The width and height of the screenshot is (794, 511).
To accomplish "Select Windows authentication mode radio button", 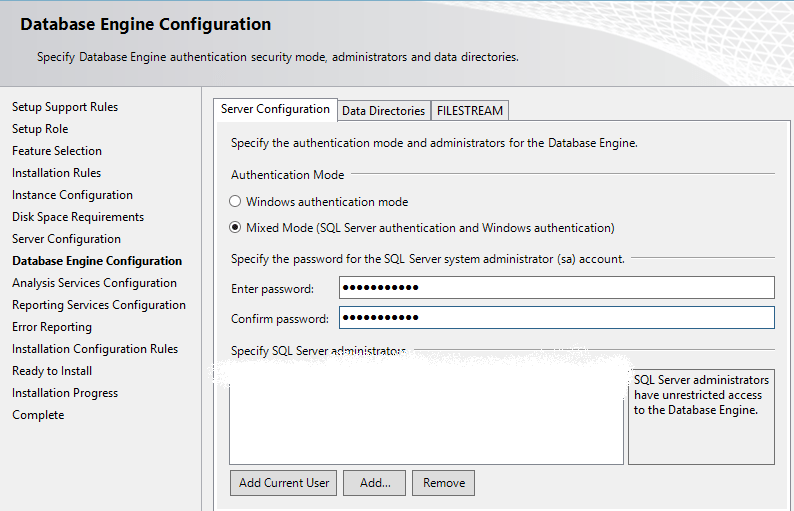I will click(236, 202).
